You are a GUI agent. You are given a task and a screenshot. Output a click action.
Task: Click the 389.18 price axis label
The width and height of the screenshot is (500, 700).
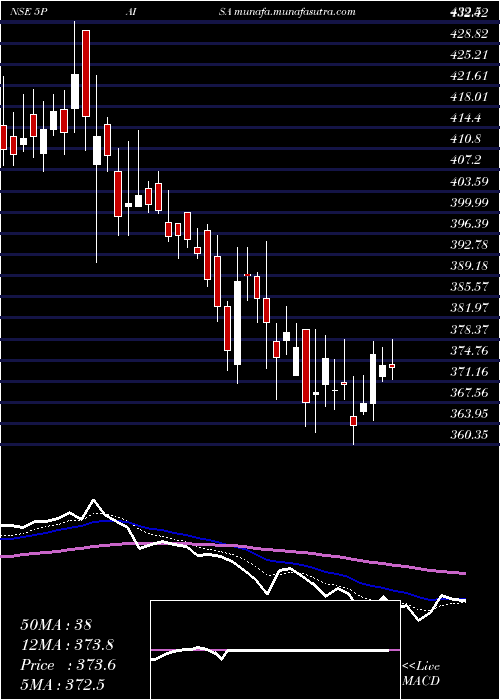click(x=468, y=266)
